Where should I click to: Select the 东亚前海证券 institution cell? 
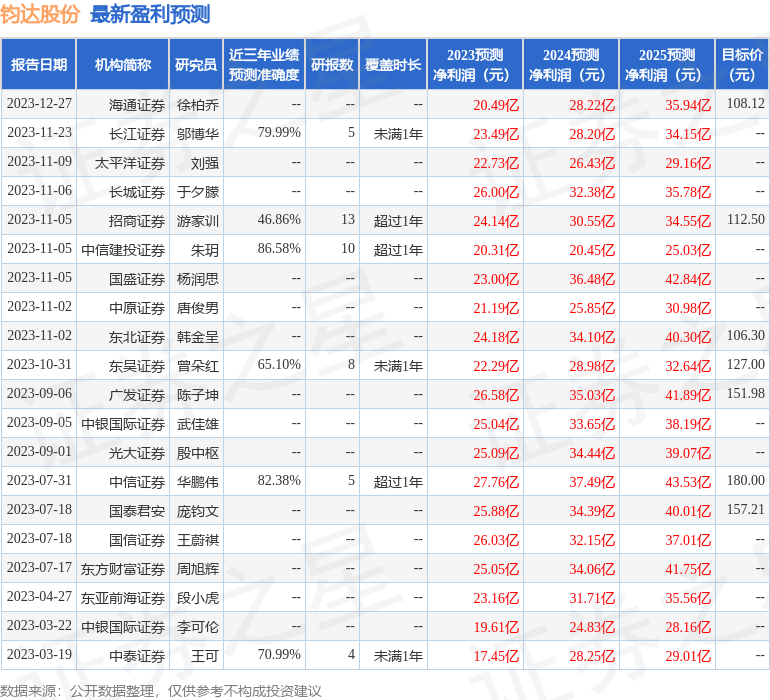click(x=123, y=598)
